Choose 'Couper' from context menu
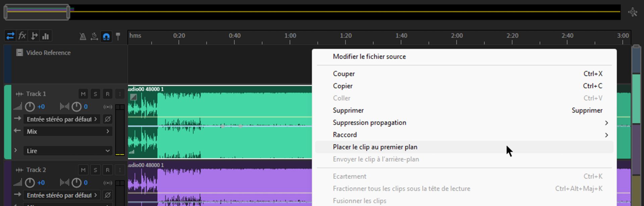Screen dimensions: 644x206 pyautogui.click(x=464, y=74)
